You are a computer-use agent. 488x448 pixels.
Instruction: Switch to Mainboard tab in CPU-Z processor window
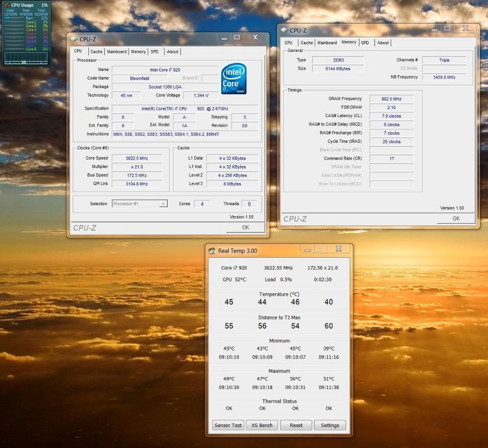[117, 51]
